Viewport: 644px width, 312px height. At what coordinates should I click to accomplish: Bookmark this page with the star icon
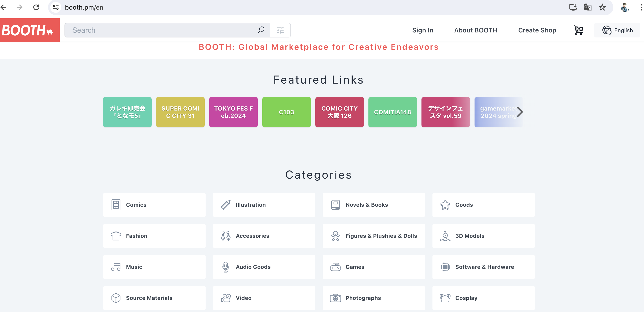click(x=602, y=7)
